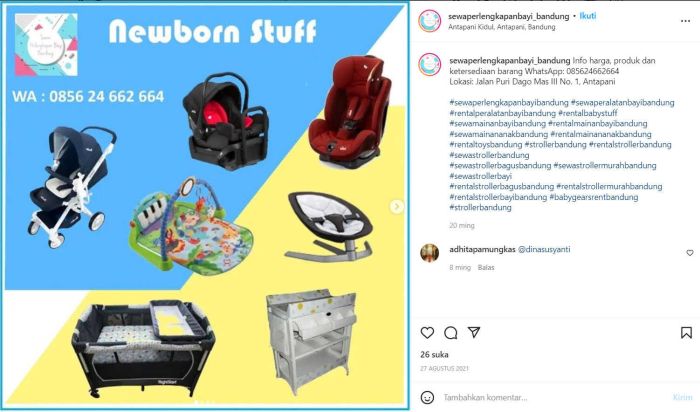The width and height of the screenshot is (700, 412).
Task: Open mention @dinasusyanti
Action: point(544,250)
